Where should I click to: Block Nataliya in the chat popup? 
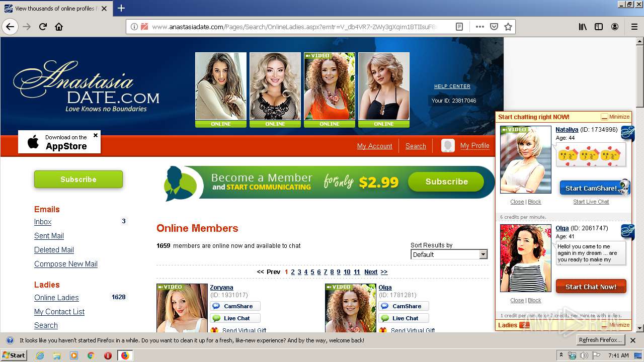point(534,202)
